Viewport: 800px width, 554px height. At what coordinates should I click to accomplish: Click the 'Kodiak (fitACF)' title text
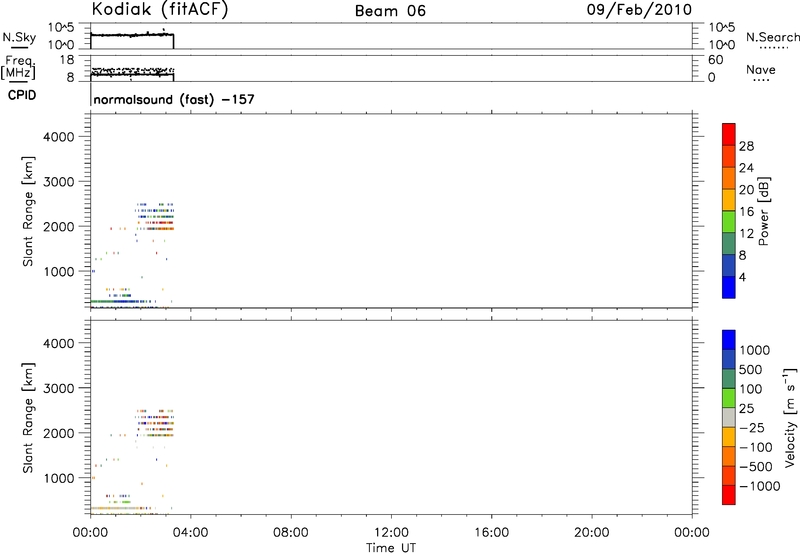[x=160, y=10]
